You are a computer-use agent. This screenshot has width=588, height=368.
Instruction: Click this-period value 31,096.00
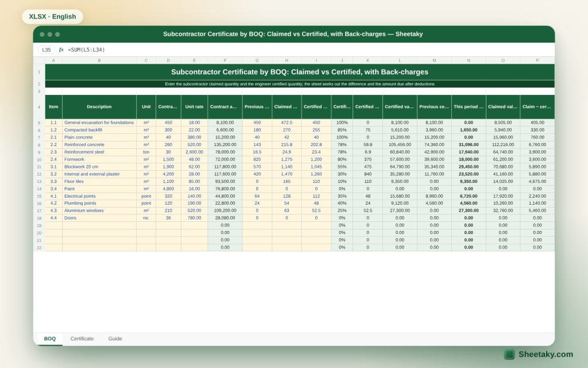click(x=469, y=144)
